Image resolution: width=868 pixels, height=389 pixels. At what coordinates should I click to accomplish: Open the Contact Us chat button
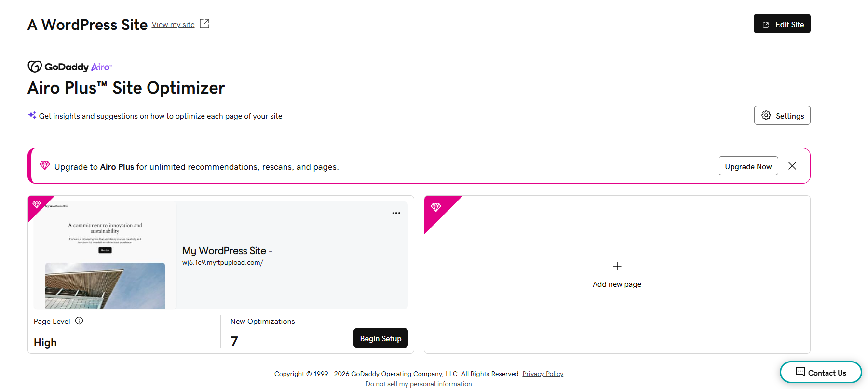(821, 372)
